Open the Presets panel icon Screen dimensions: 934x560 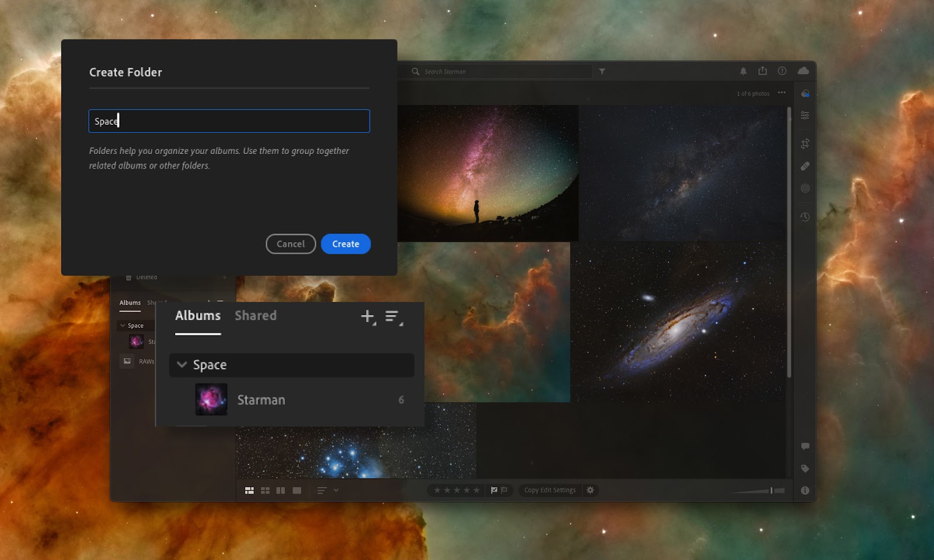(x=805, y=93)
